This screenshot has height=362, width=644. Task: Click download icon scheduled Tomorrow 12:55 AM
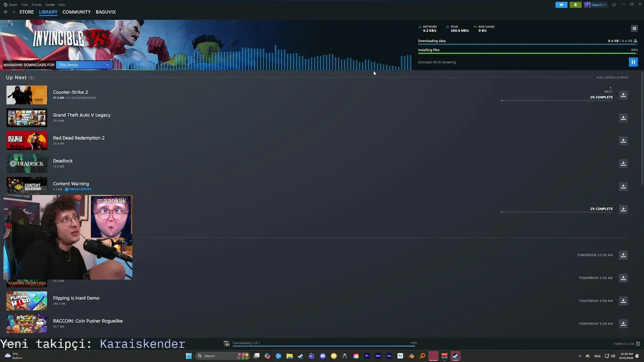coord(623,255)
